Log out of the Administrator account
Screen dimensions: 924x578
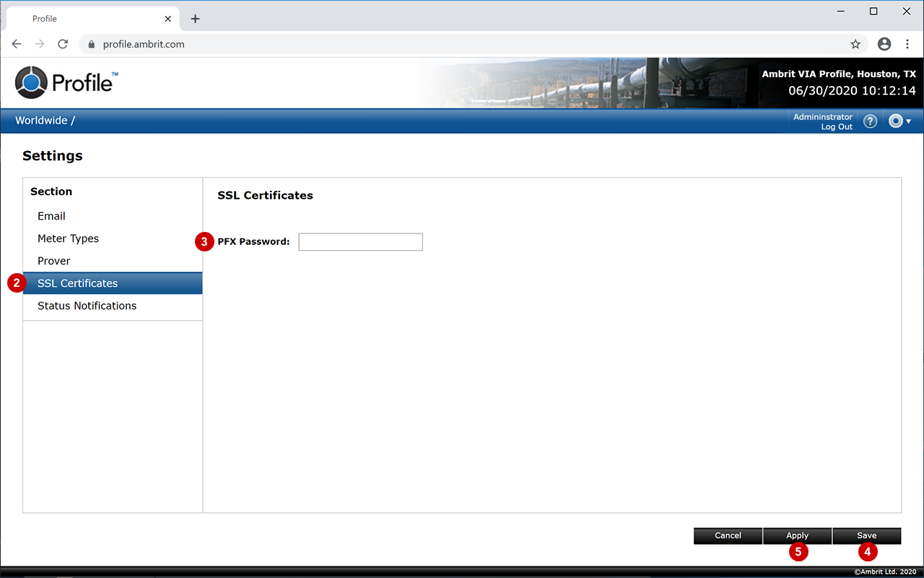click(x=837, y=127)
